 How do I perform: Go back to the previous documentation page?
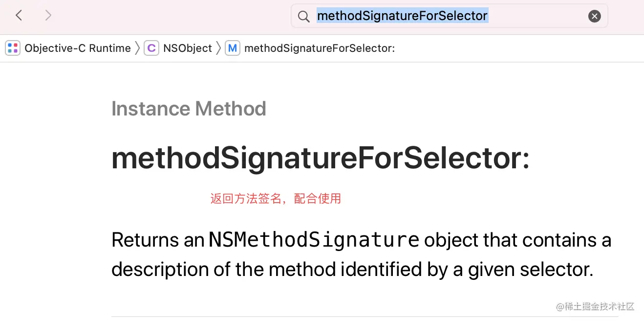point(19,16)
